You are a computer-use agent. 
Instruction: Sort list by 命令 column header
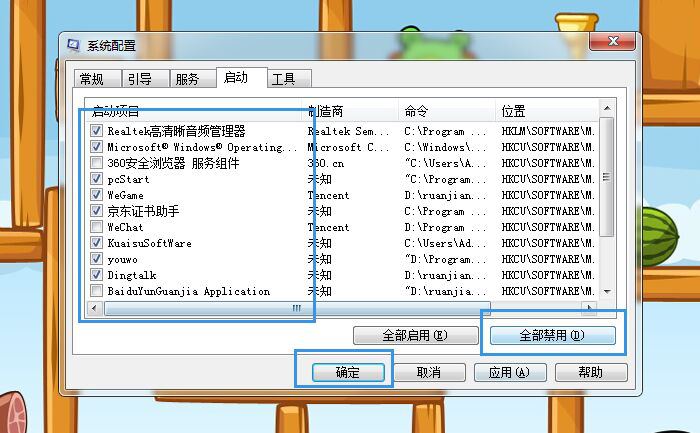tap(447, 110)
